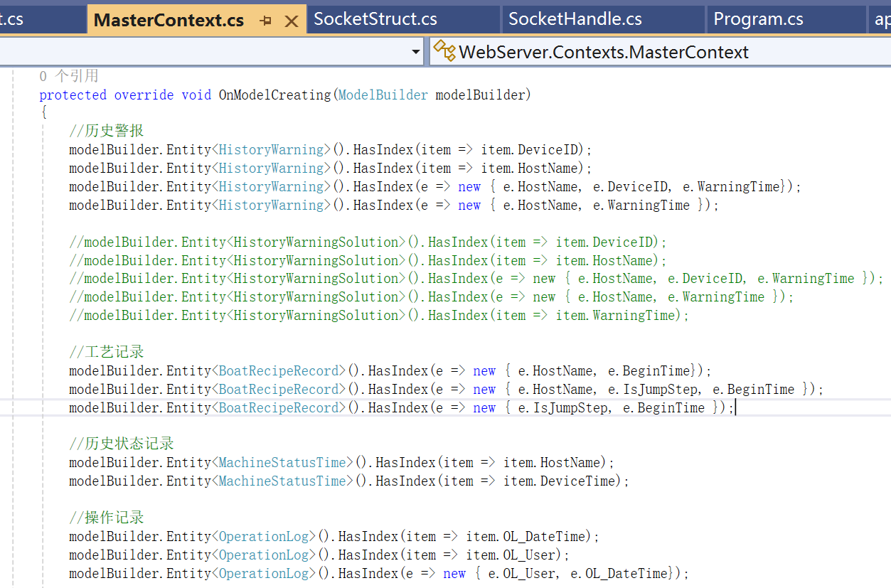
Task: Click the class icon beside WebServer.Contexts.MasterContext
Action: pyautogui.click(x=444, y=51)
